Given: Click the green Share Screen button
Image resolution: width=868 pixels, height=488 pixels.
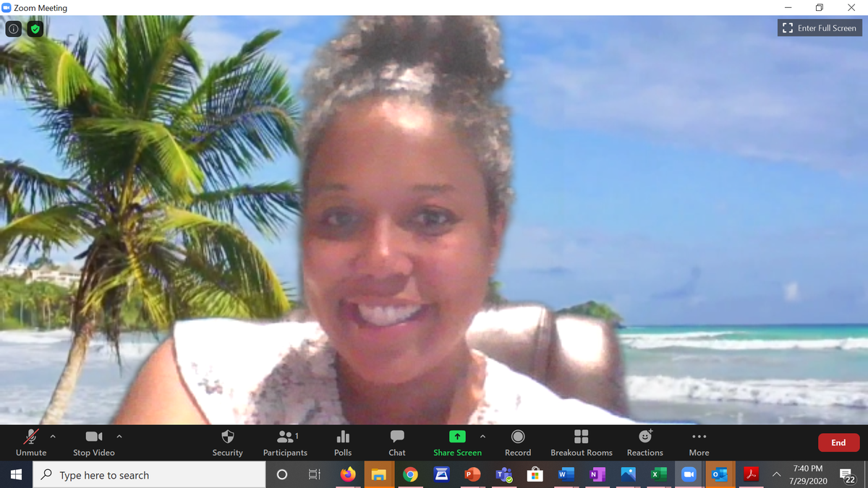Looking at the screenshot, I should (457, 442).
